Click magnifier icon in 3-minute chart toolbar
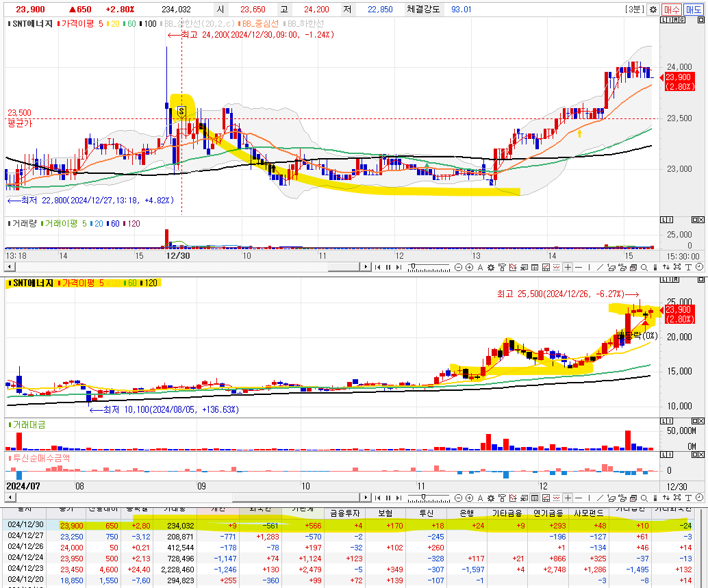The height and width of the screenshot is (588, 708). (644, 267)
